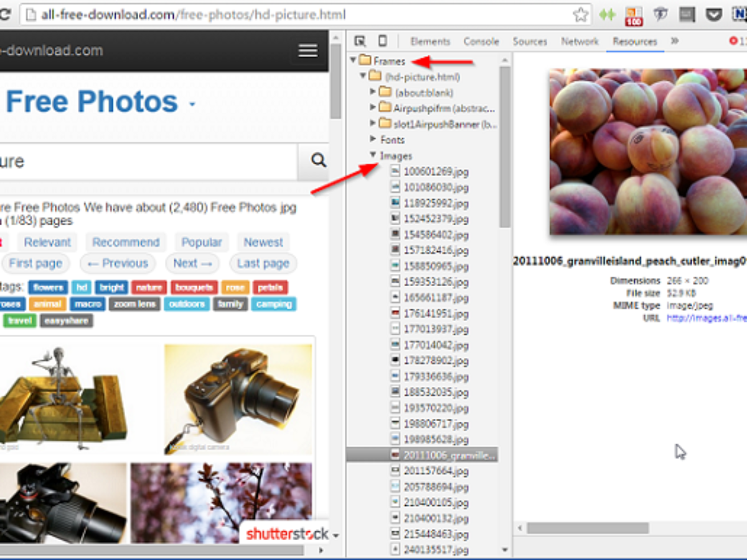The width and height of the screenshot is (747, 560).
Task: Sort results by Relevant
Action: pyautogui.click(x=47, y=242)
